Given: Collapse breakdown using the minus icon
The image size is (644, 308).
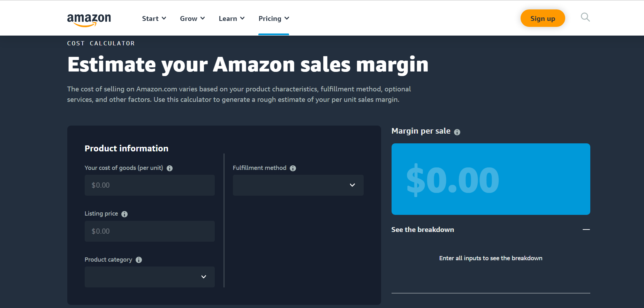Looking at the screenshot, I should pos(586,230).
